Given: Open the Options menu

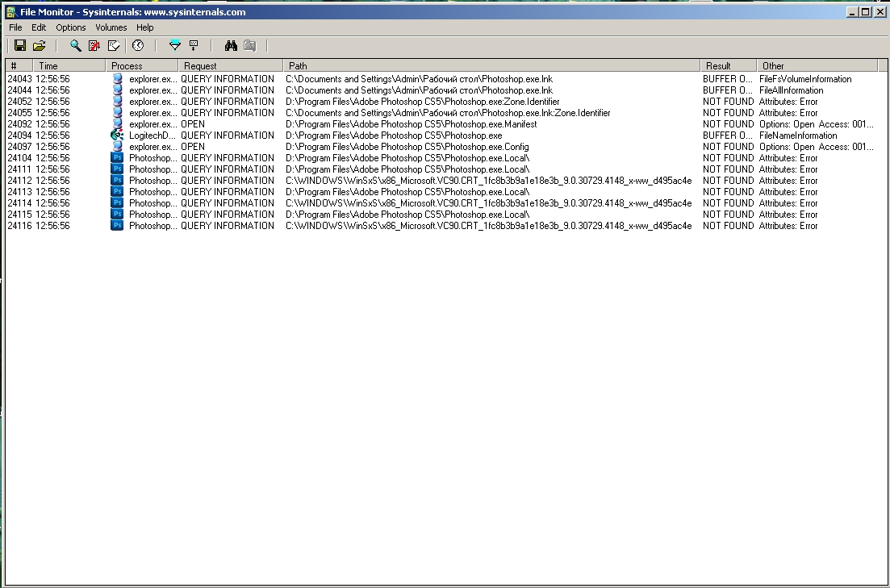Looking at the screenshot, I should [x=70, y=27].
